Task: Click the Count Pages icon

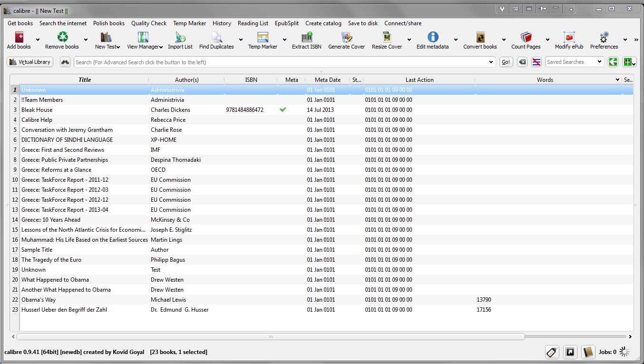Action: pos(526,37)
